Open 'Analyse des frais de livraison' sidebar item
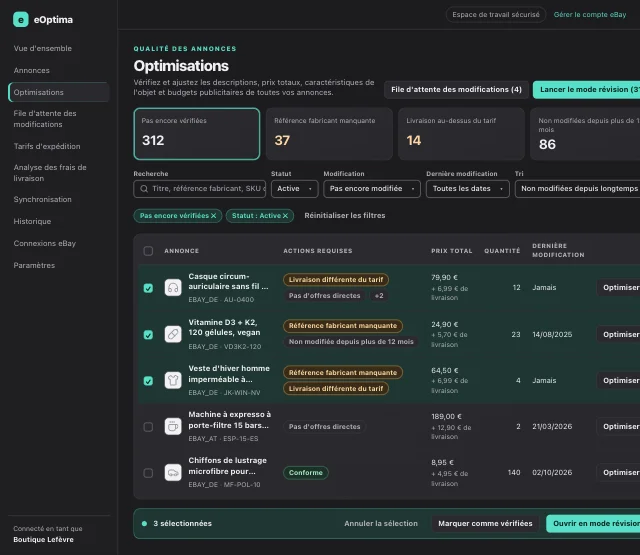640x555 pixels. click(50, 173)
